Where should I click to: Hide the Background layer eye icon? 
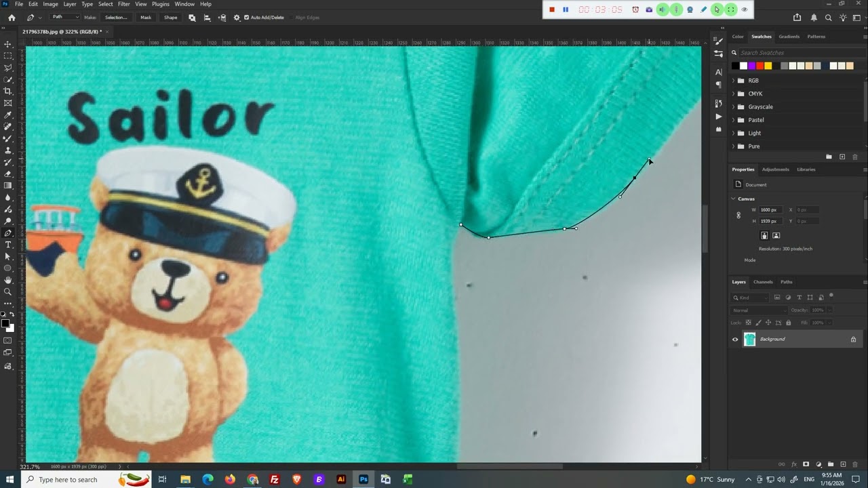point(735,340)
